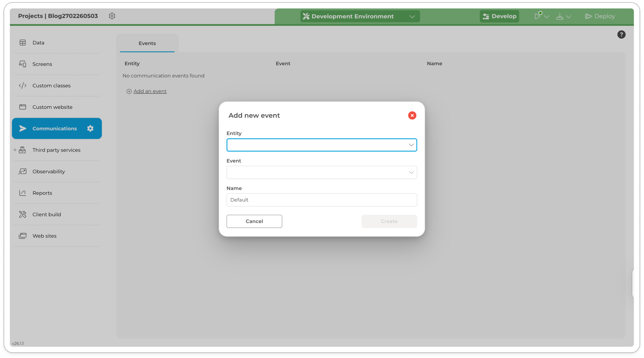Screen dimensions: 644x358
Task: Open Observability from the sidebar
Action: point(49,172)
